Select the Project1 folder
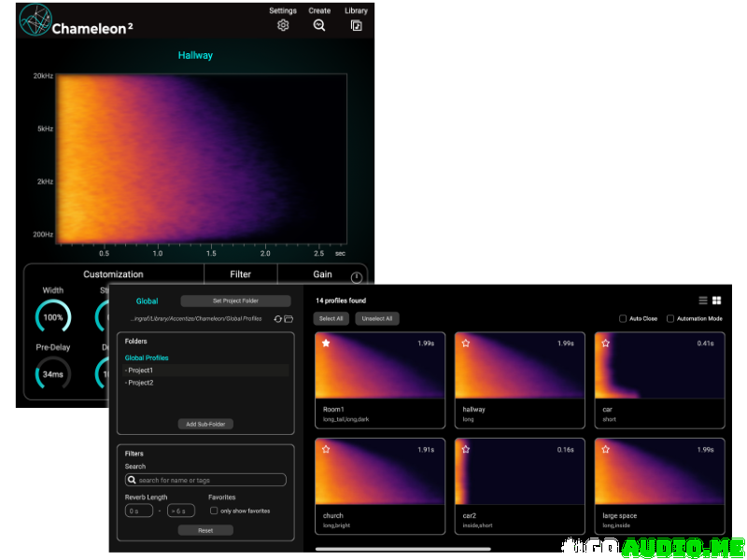 (x=142, y=371)
